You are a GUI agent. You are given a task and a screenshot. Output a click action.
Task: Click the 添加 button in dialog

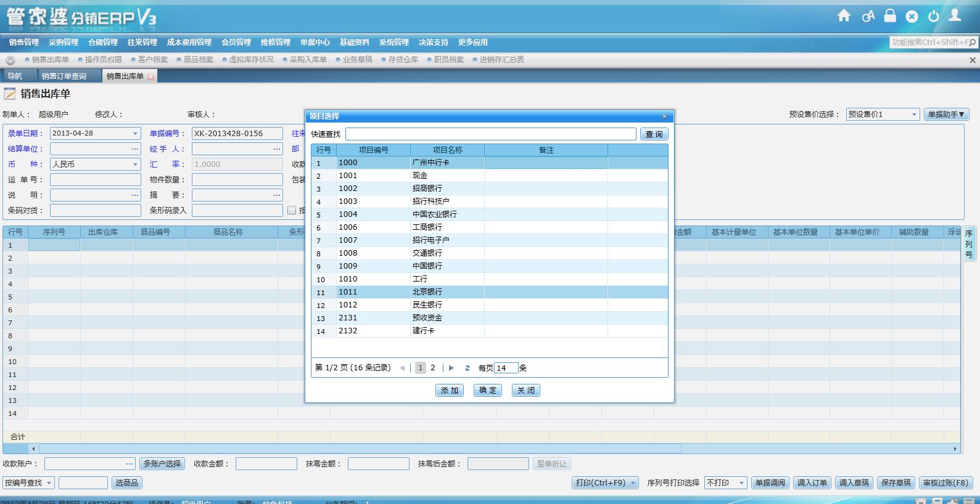[x=449, y=391]
